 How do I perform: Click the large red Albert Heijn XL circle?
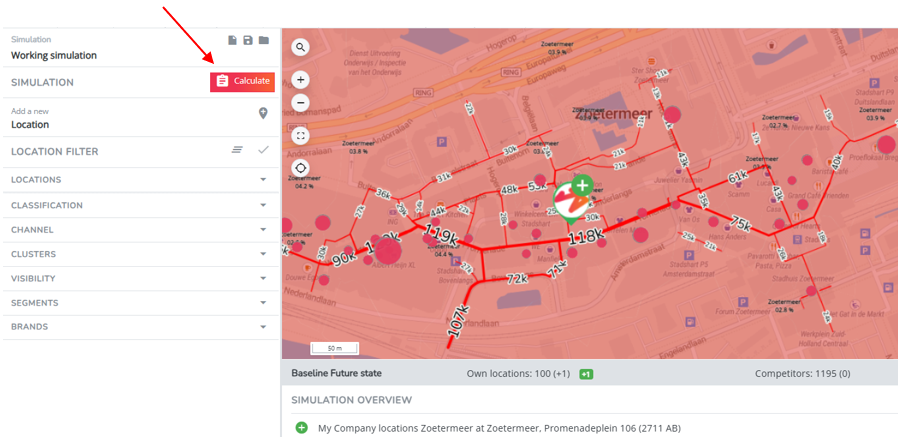(x=388, y=251)
